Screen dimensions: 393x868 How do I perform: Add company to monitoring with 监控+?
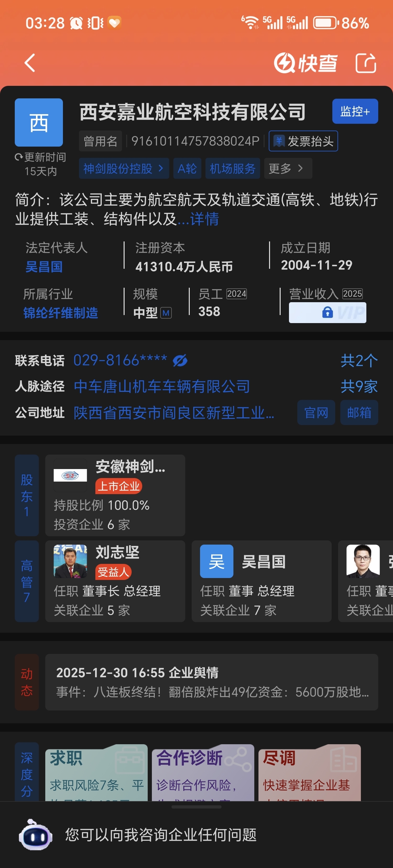[355, 111]
